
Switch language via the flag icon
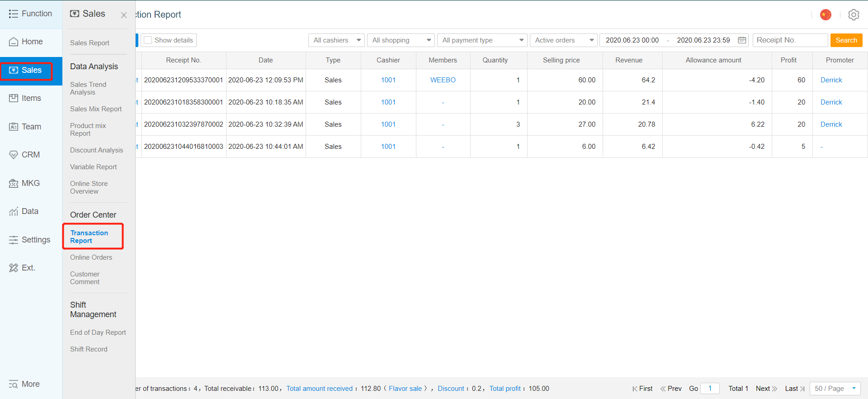[x=826, y=14]
